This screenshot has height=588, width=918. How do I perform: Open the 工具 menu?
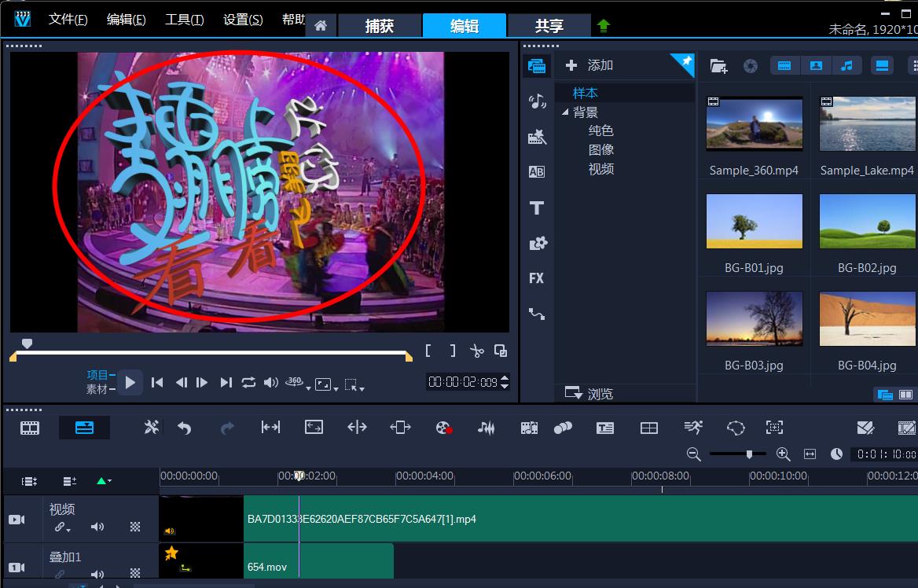183,19
